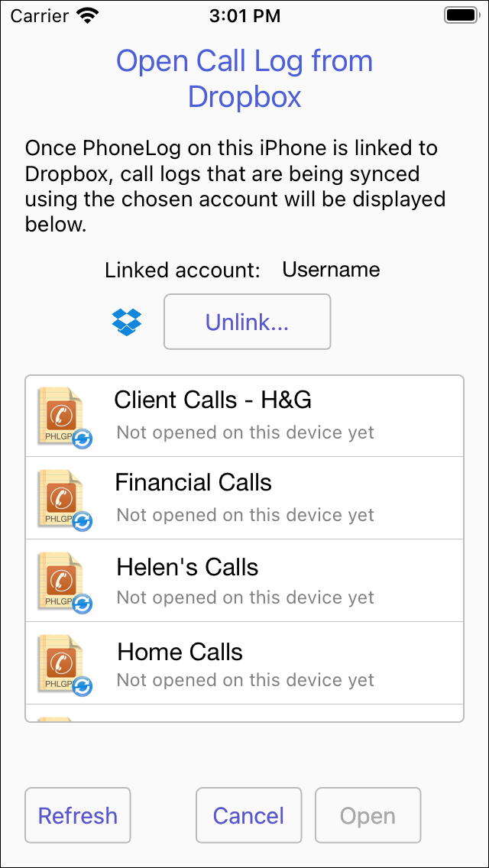Viewport: 489px width, 868px height.
Task: Click the Open Call Log from Dropbox title
Action: (244, 79)
